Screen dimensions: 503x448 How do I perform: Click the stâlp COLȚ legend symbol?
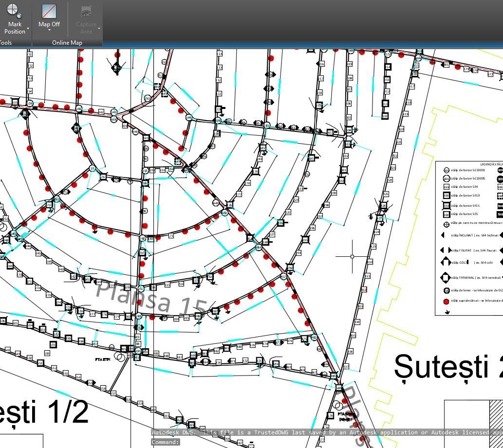pos(445,262)
